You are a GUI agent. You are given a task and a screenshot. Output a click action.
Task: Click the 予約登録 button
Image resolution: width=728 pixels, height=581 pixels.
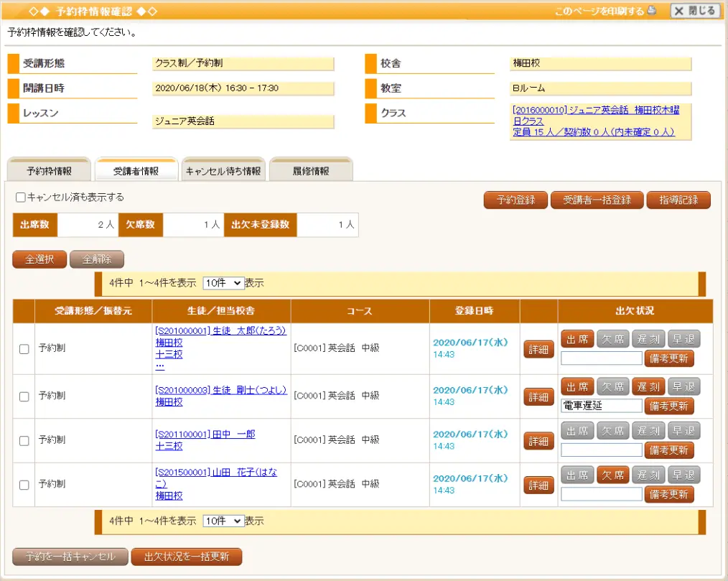tap(515, 200)
